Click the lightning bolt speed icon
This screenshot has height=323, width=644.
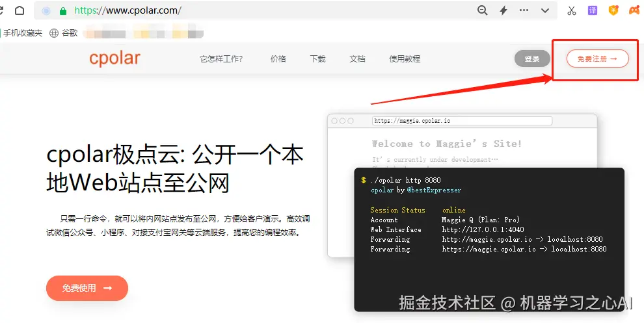pyautogui.click(x=503, y=10)
